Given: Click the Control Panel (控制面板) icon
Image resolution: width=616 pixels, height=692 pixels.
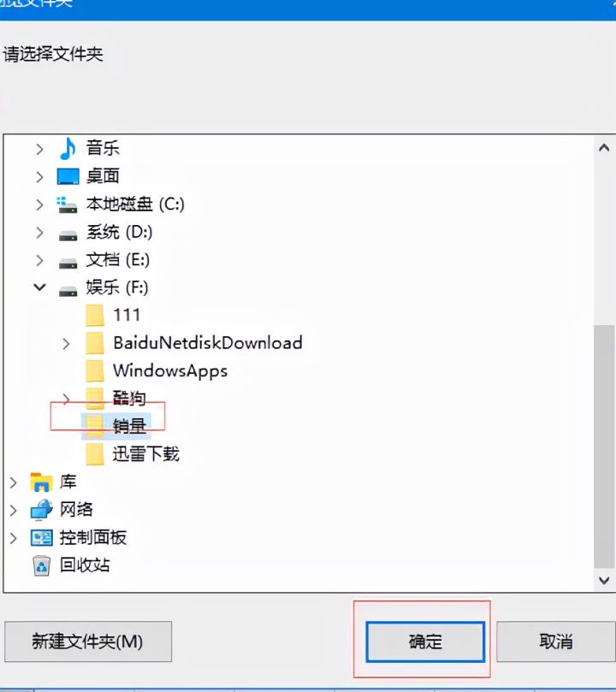Looking at the screenshot, I should point(41,537).
